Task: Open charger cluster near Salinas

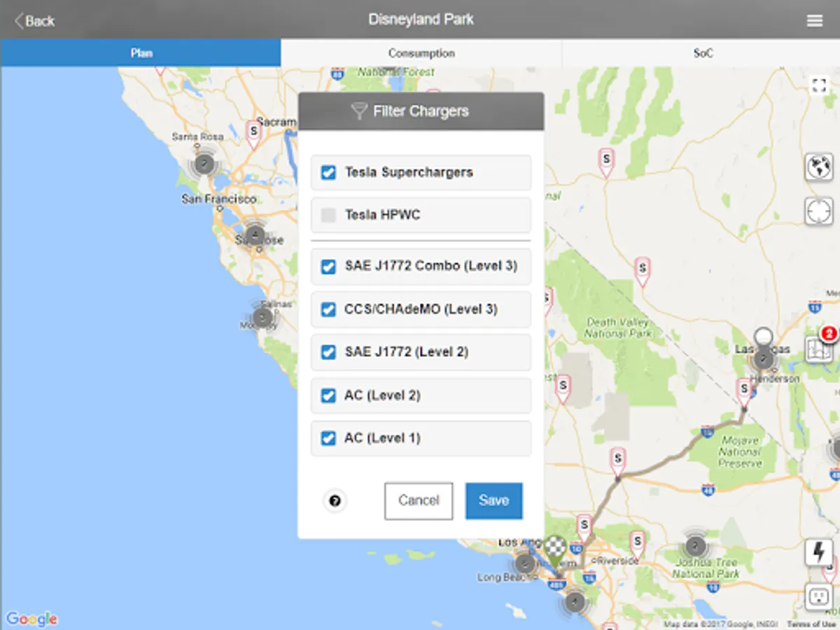Action: (262, 318)
